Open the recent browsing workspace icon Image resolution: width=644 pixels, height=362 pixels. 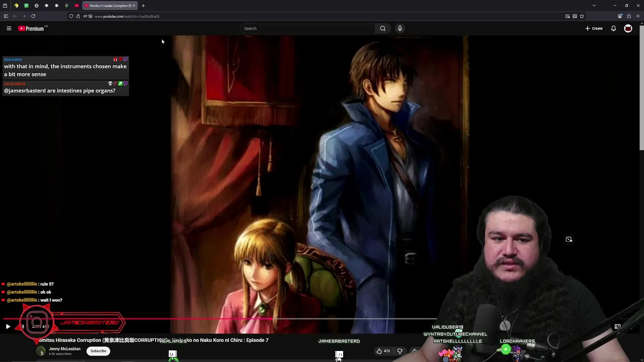pos(5,6)
